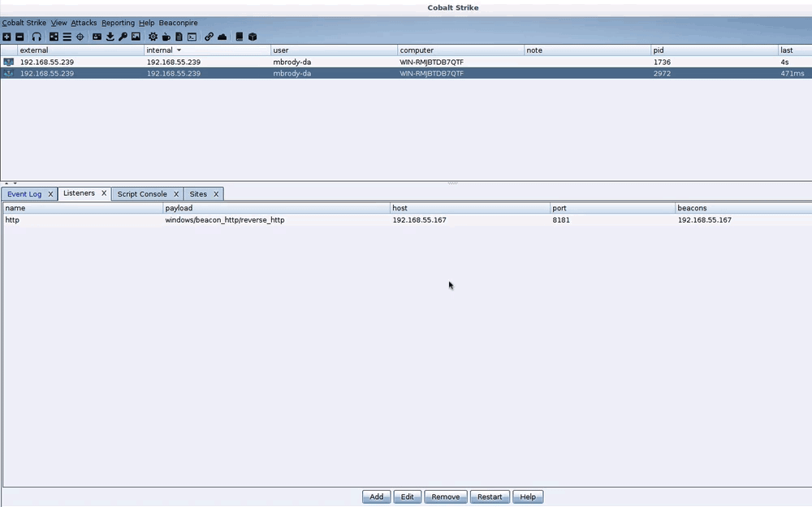Click the Edit listener button
The height and width of the screenshot is (507, 812).
click(407, 496)
